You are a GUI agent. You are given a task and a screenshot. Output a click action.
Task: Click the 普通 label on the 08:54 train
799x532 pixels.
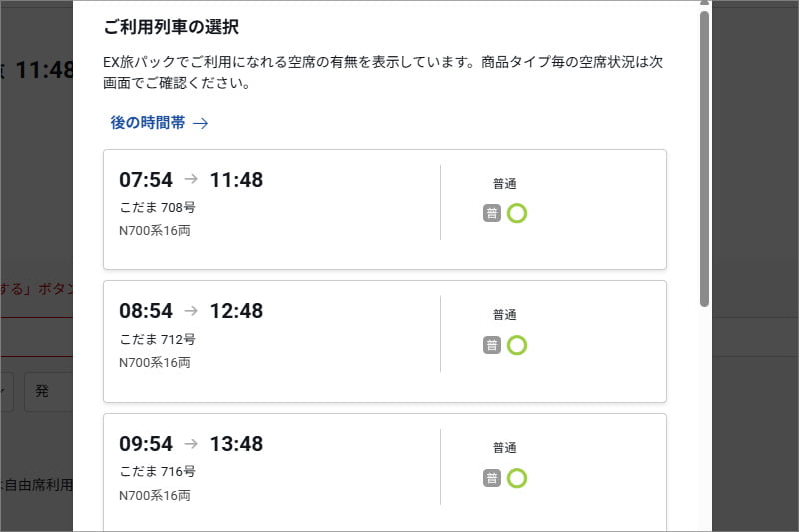pos(505,315)
